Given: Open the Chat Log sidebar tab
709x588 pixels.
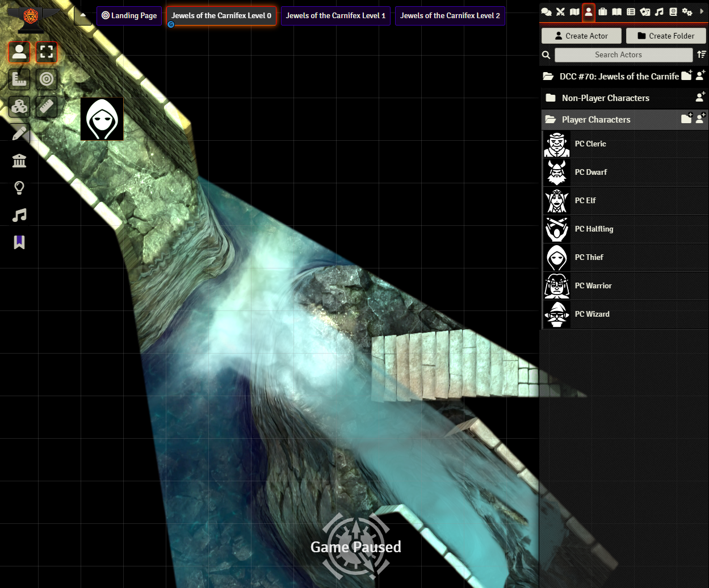Looking at the screenshot, I should click(x=546, y=11).
